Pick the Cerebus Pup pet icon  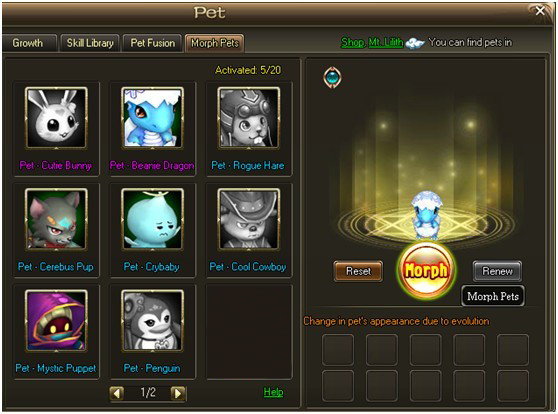(x=56, y=219)
